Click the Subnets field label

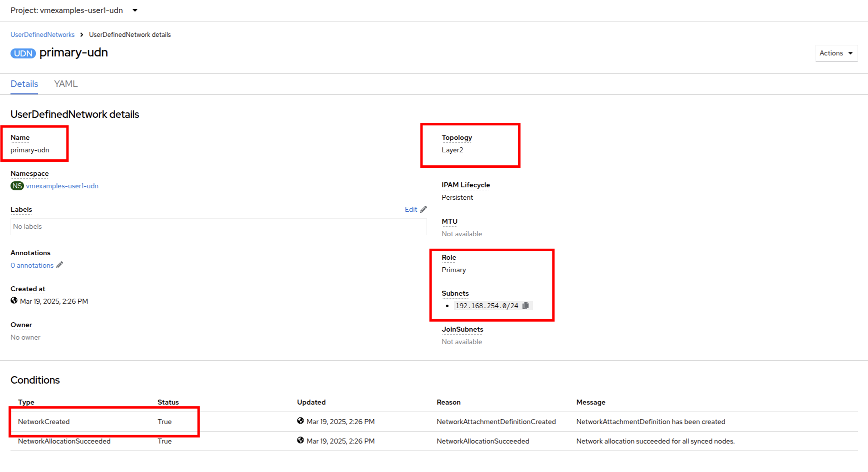(x=455, y=293)
